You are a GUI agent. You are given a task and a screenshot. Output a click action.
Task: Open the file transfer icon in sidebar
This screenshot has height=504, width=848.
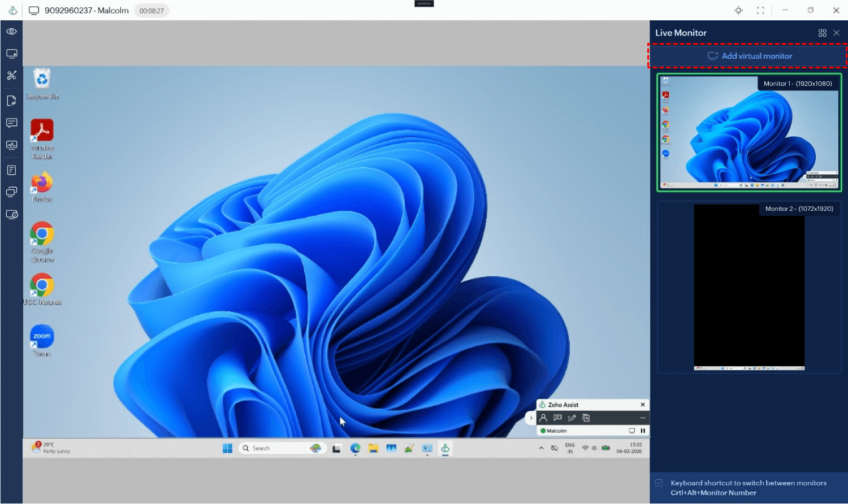[x=11, y=101]
